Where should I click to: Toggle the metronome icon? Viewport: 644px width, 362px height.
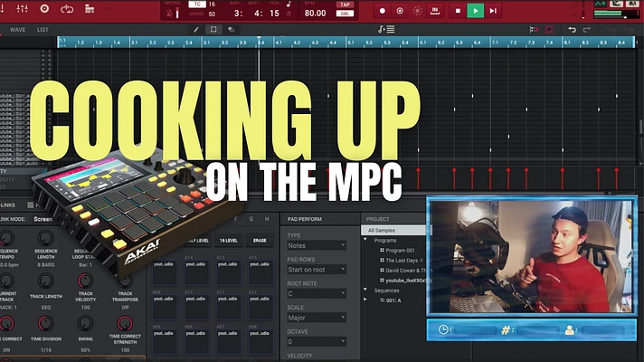click(170, 14)
